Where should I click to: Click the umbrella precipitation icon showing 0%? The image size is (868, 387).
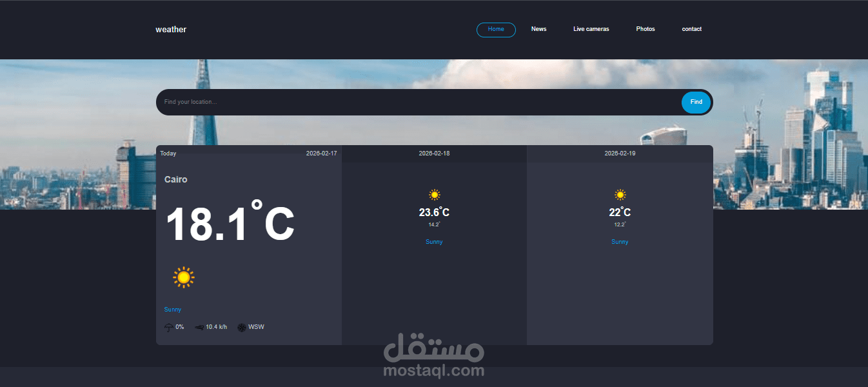click(170, 327)
